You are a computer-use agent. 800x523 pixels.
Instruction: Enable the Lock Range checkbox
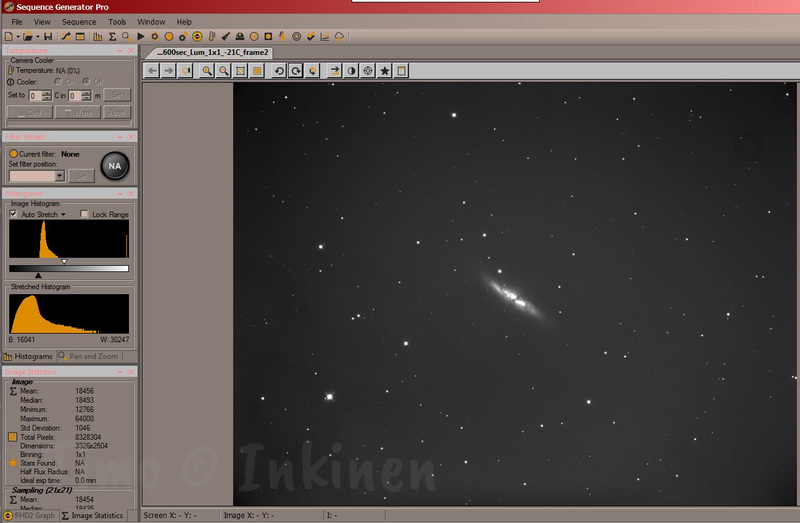[85, 214]
